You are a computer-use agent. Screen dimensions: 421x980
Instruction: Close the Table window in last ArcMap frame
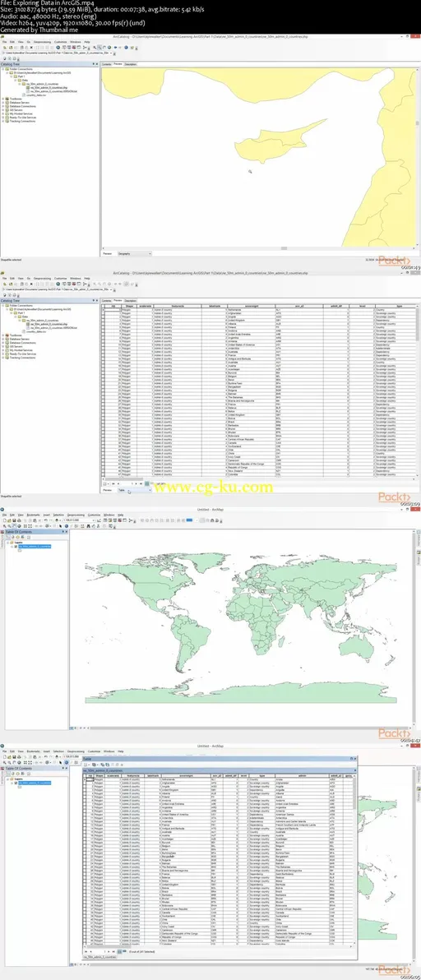tap(357, 758)
